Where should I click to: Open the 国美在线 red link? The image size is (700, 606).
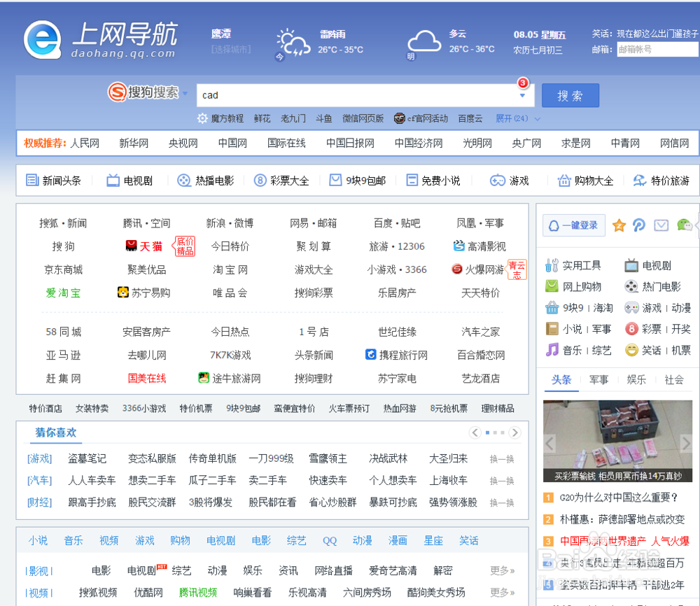pos(147,379)
